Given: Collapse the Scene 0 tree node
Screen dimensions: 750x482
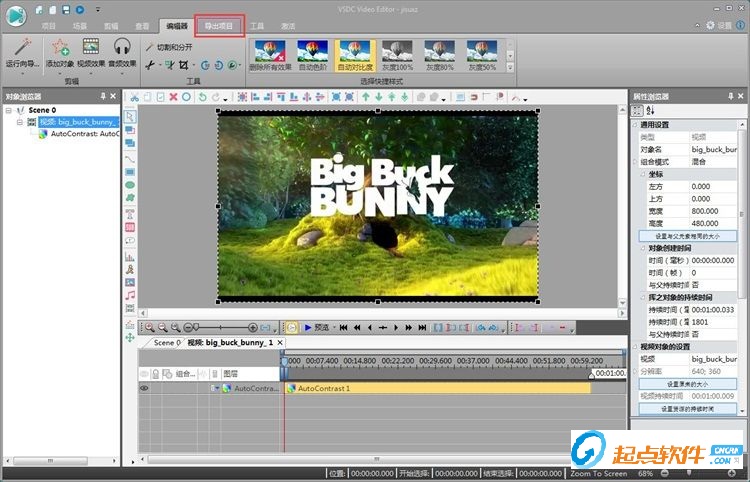Looking at the screenshot, I should coord(9,110).
